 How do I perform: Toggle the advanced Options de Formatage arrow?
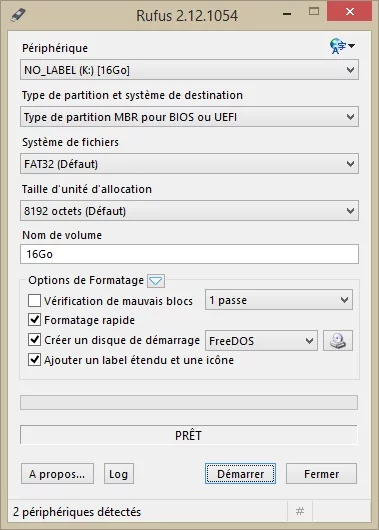(x=156, y=281)
